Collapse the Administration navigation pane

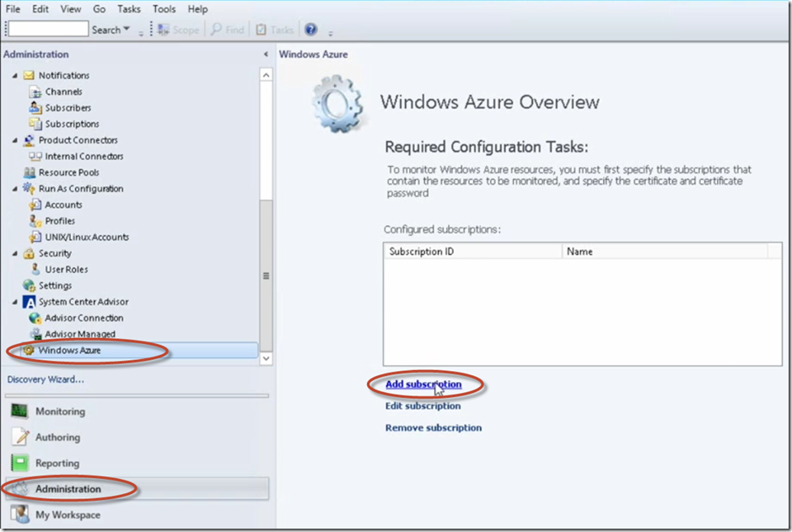click(266, 54)
